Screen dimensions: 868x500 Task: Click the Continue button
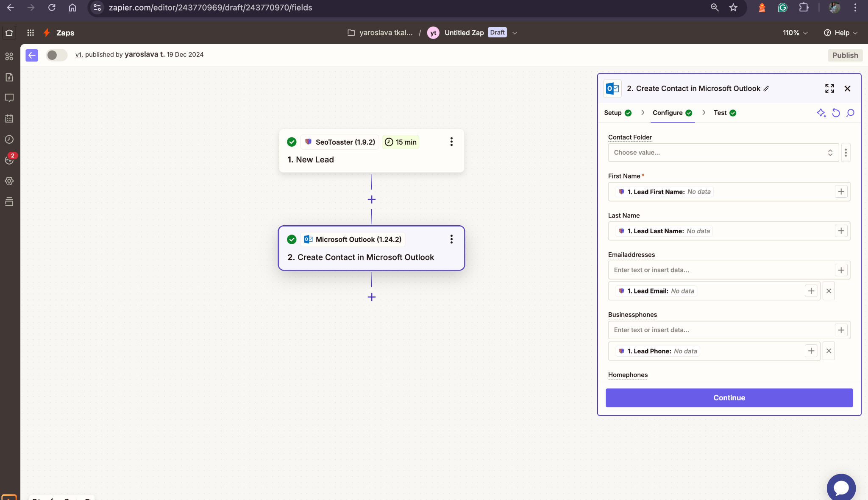pyautogui.click(x=729, y=398)
